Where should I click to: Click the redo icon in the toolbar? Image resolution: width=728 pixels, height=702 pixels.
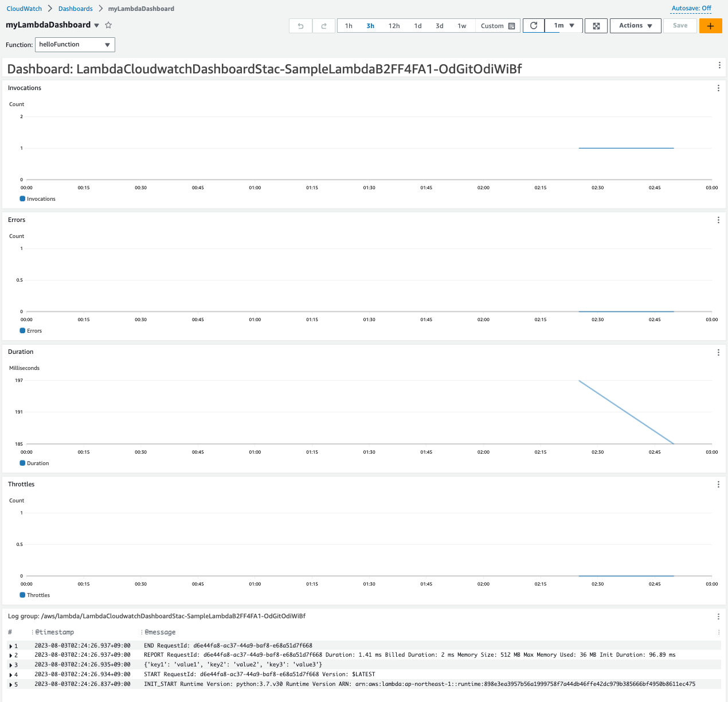click(323, 25)
